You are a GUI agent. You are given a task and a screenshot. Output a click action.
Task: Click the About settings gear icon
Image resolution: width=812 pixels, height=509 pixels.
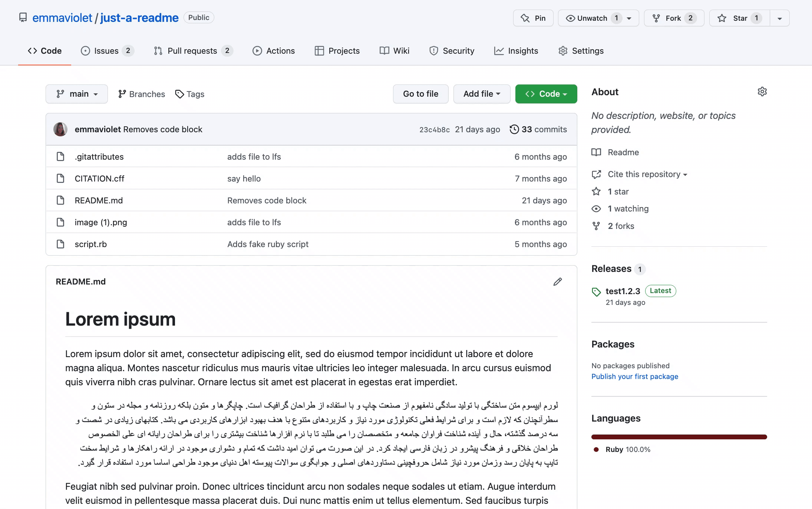(762, 92)
